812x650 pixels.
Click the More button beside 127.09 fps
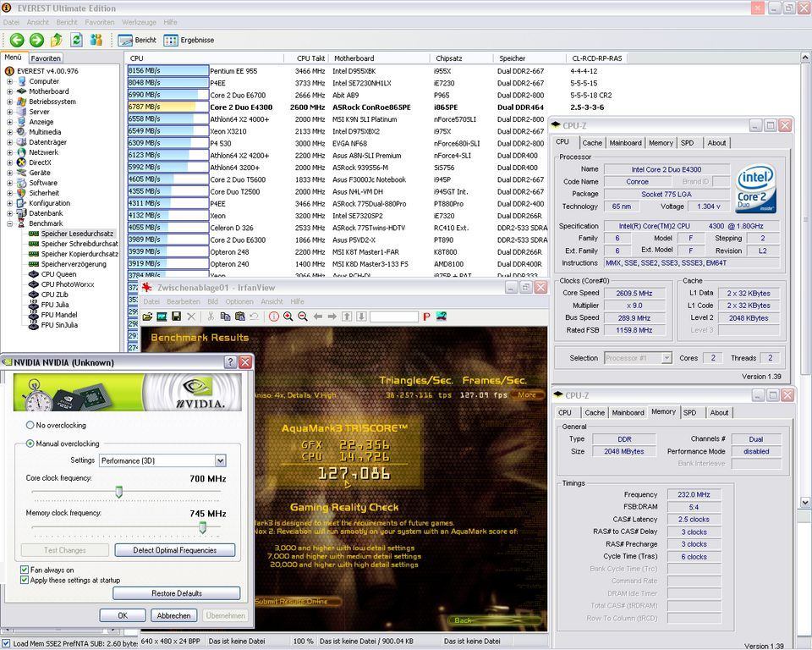527,395
